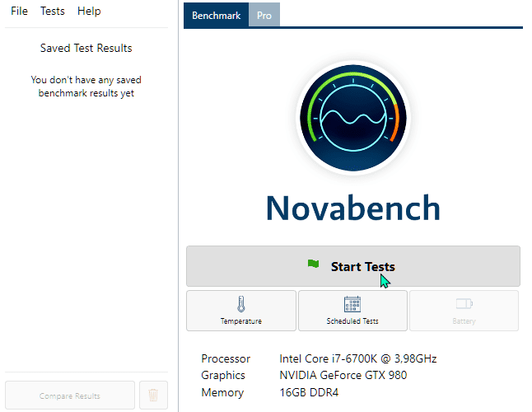Click the Graphics label
532x412 pixels.
click(223, 376)
